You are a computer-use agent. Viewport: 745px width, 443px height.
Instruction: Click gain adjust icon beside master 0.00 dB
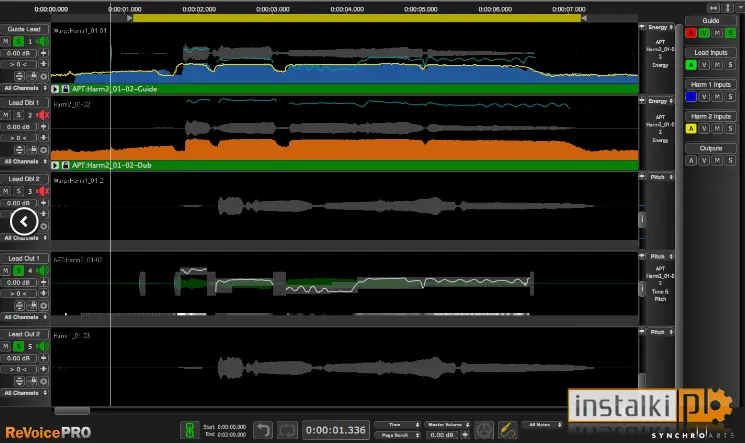465,435
